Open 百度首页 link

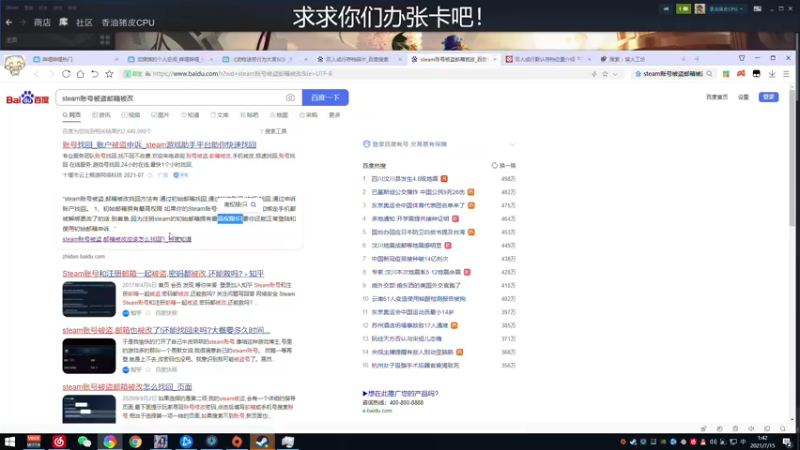[716, 97]
